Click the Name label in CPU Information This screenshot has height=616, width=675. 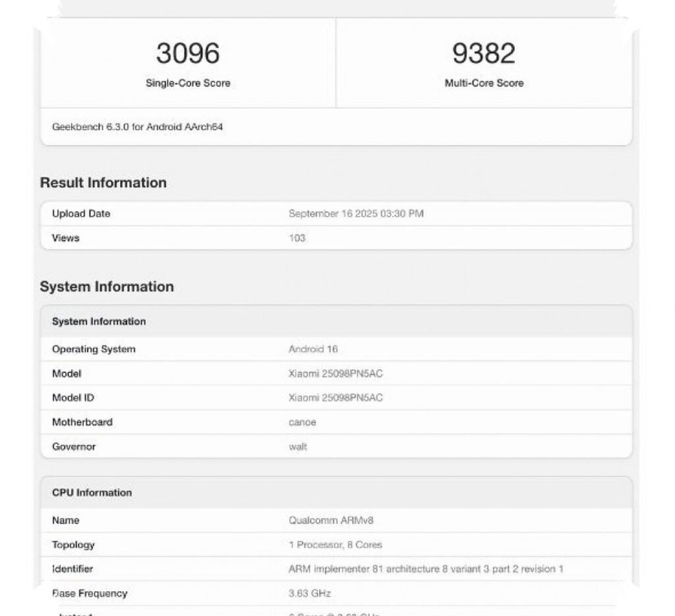65,520
